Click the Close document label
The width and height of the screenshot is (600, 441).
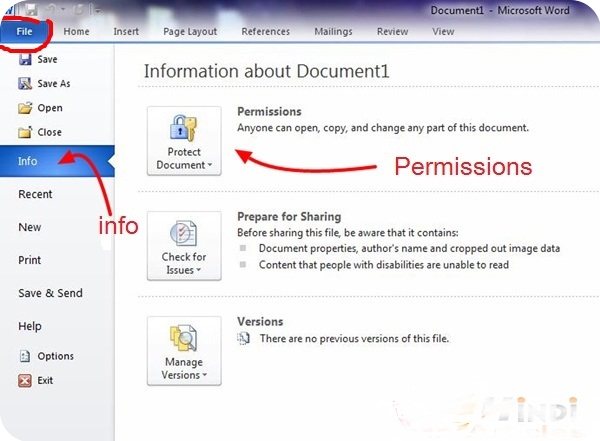click(x=50, y=132)
